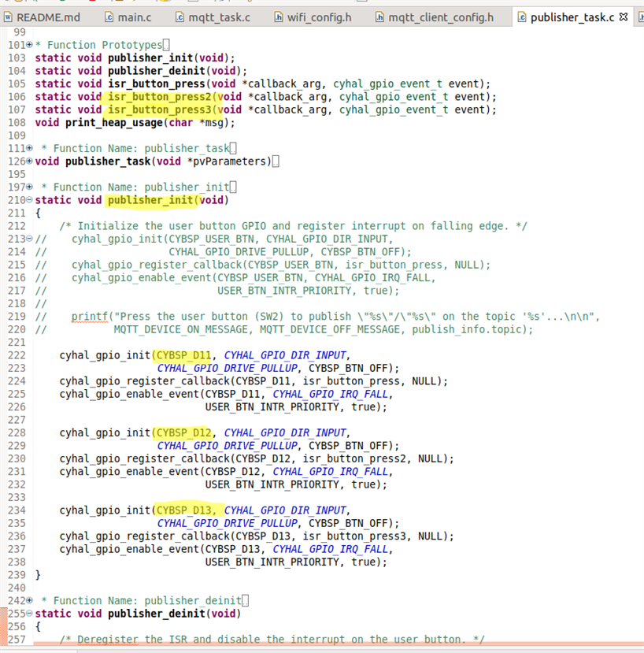
Task: Expand the folded publisher_task function at line 126
Action: (29, 161)
